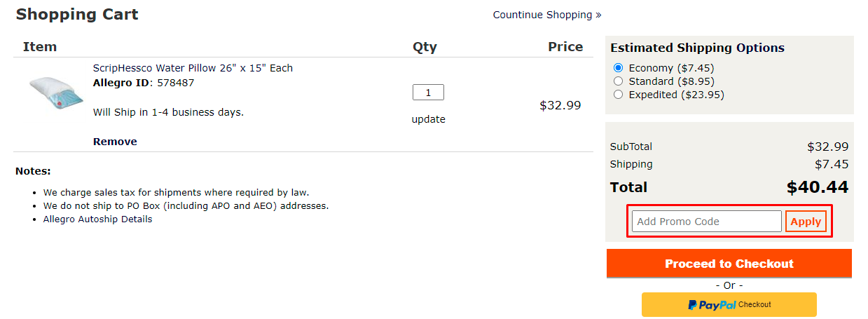Open Allegro Autoship Details link
The height and width of the screenshot is (319, 868).
tap(97, 219)
